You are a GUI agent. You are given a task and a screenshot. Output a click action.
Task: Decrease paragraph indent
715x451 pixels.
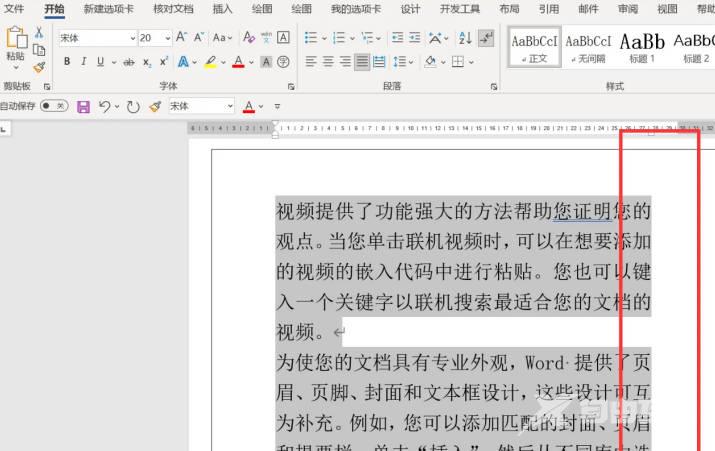[x=398, y=37]
